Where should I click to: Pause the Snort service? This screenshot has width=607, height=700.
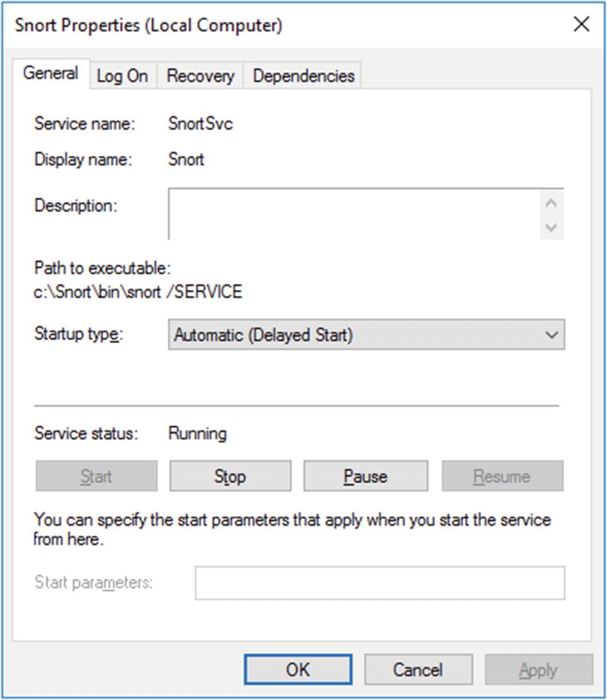pos(365,476)
